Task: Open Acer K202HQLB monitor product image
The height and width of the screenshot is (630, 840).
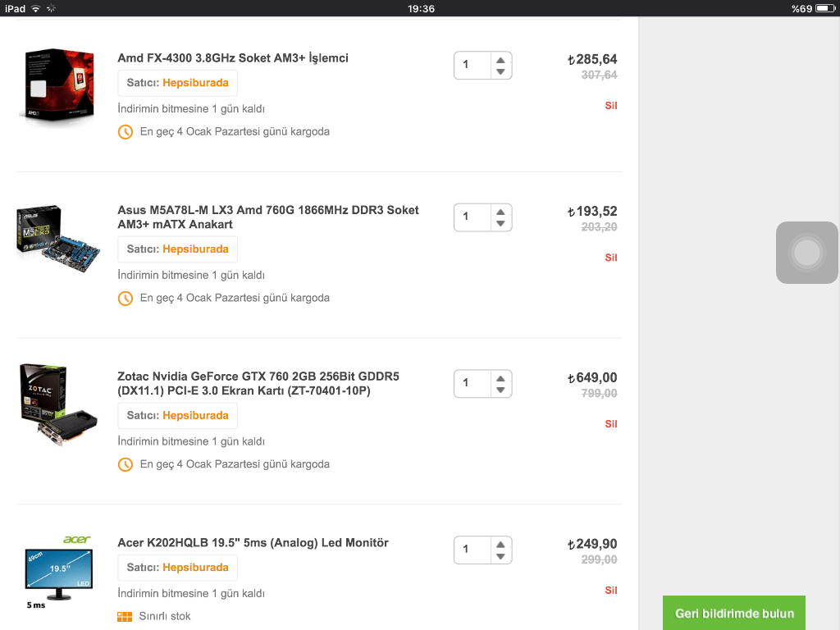Action: pyautogui.click(x=57, y=572)
